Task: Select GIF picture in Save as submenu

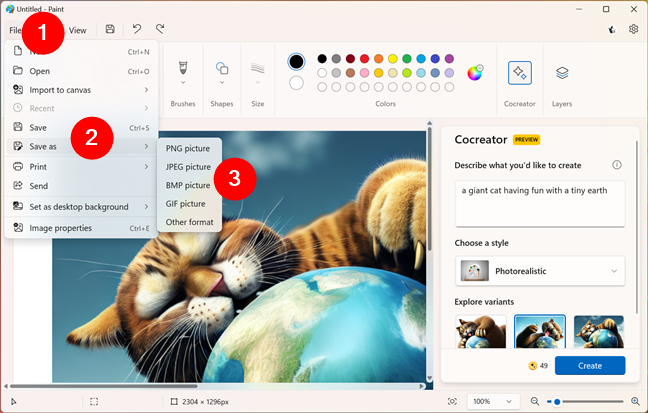Action: tap(186, 204)
